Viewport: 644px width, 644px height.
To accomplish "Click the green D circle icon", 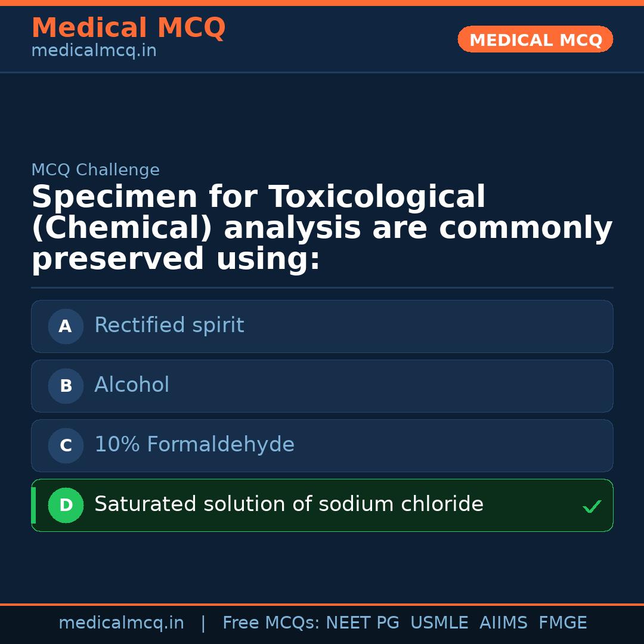I will point(66,505).
